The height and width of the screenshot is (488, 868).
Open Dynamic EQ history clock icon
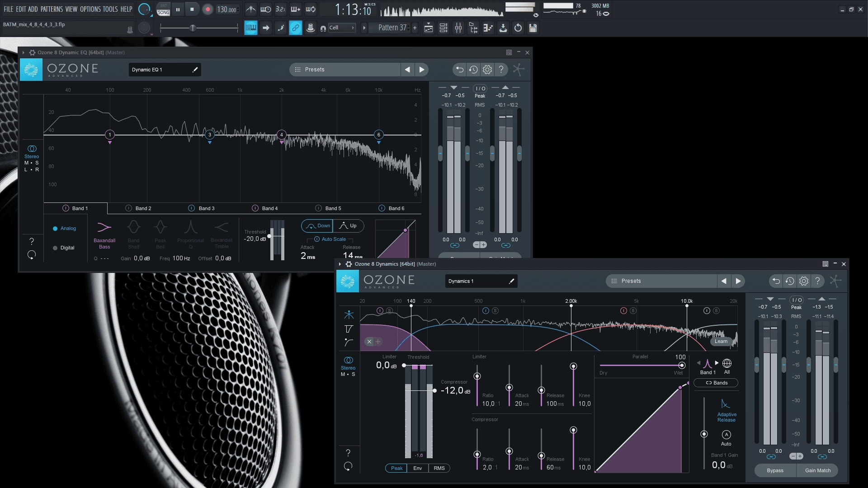point(473,70)
